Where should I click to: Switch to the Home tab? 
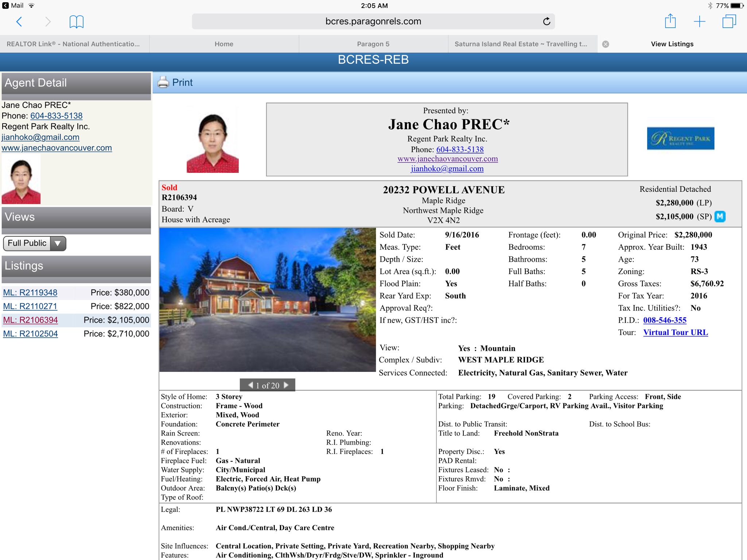[x=224, y=44]
